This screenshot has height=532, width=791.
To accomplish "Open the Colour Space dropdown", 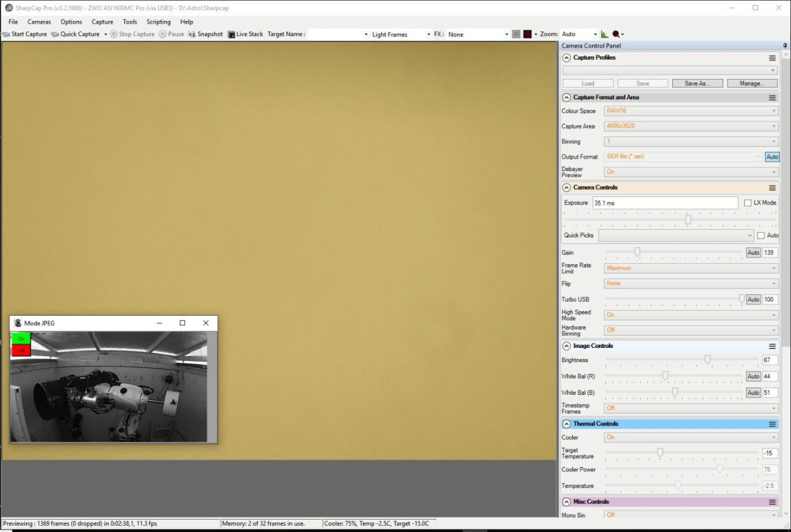I will 691,111.
